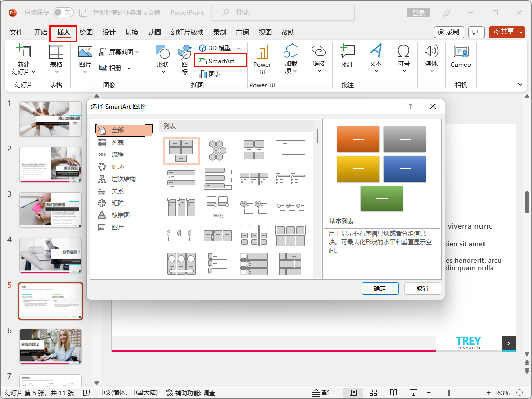Select the Cycle (循环) category
This screenshot has height=399, width=532.
pos(124,167)
